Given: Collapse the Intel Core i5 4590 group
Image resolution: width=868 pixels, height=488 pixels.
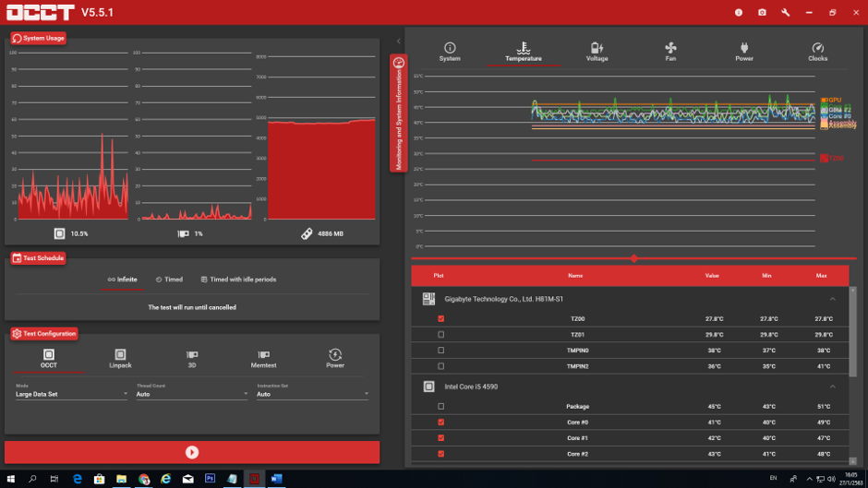Looking at the screenshot, I should (x=833, y=387).
